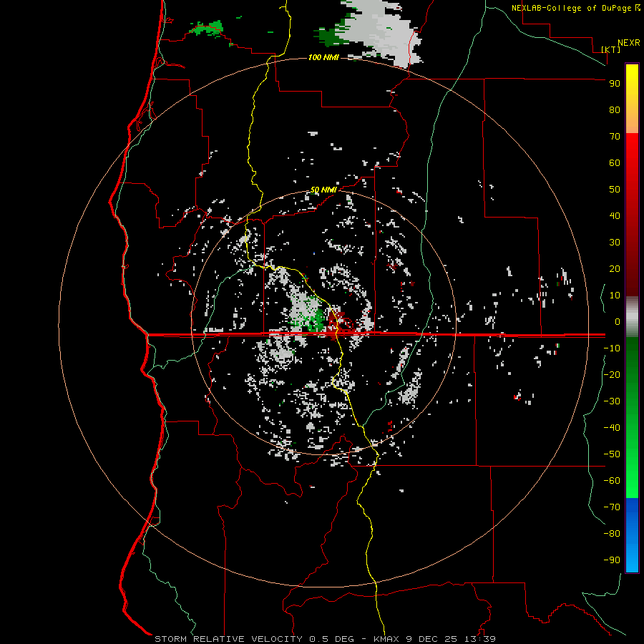
Task: Click the 40 value on velocity scale
Action: click(x=615, y=216)
